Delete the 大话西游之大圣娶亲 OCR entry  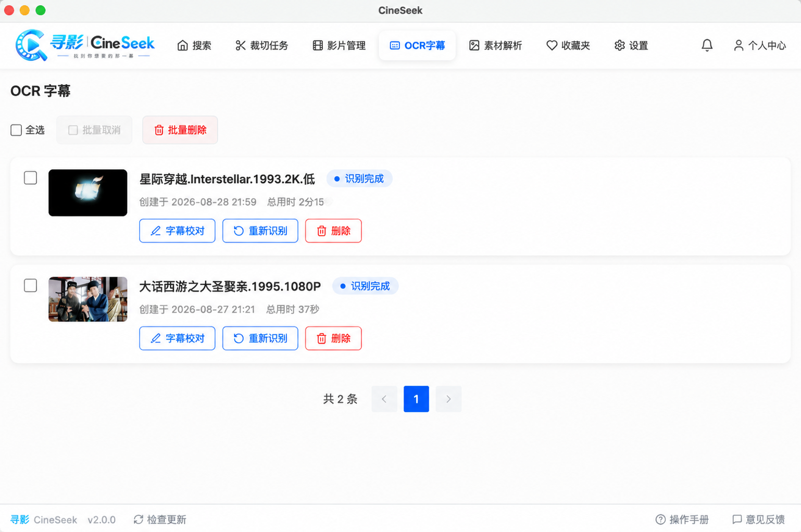click(333, 338)
